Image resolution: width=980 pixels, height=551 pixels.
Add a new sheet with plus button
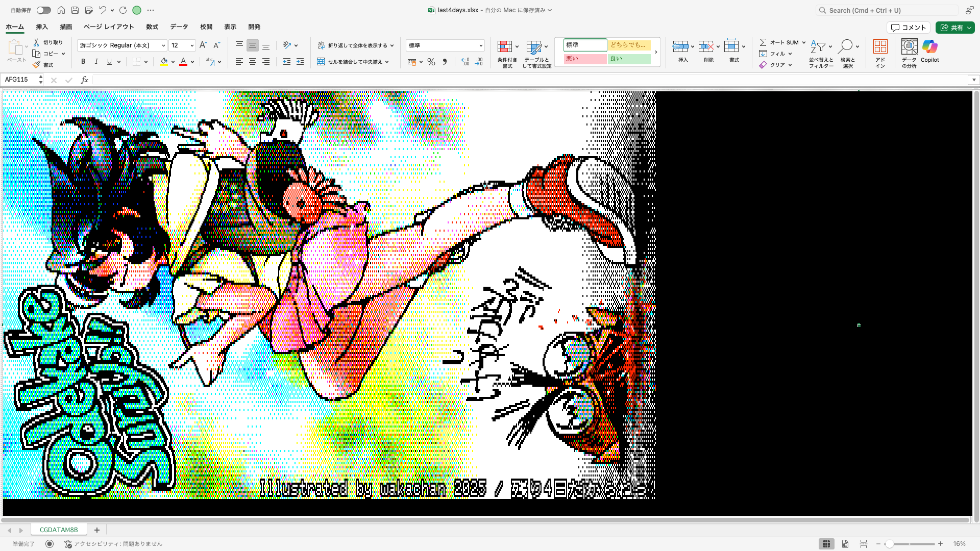pos(97,530)
